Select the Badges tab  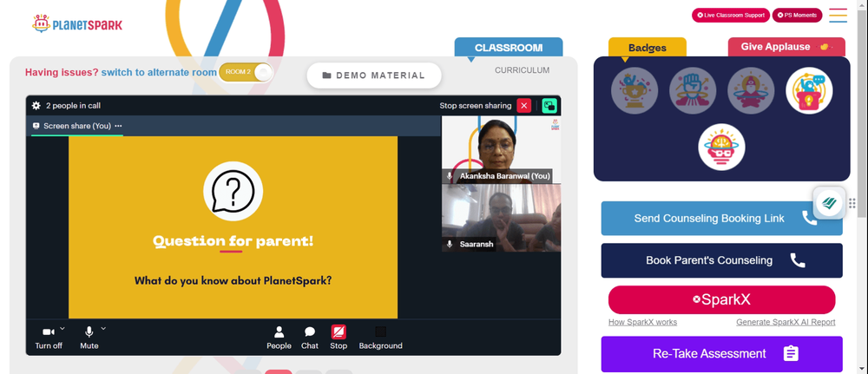pyautogui.click(x=648, y=48)
